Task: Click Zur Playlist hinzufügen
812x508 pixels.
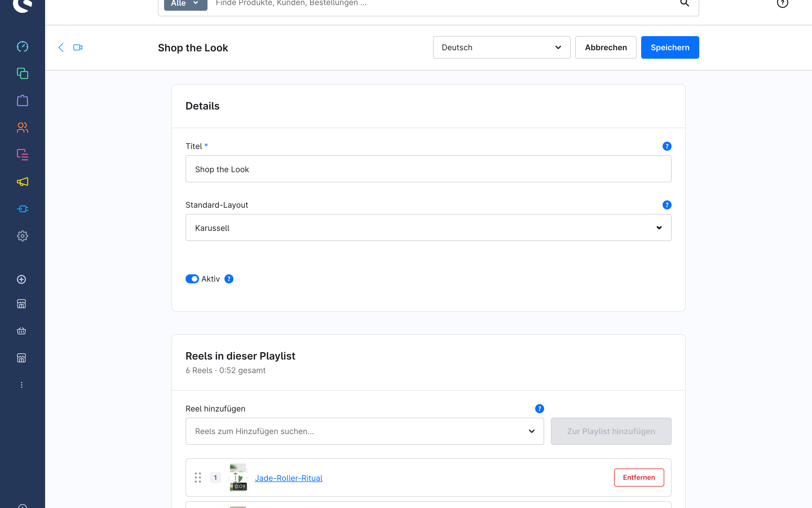Action: [x=611, y=432]
